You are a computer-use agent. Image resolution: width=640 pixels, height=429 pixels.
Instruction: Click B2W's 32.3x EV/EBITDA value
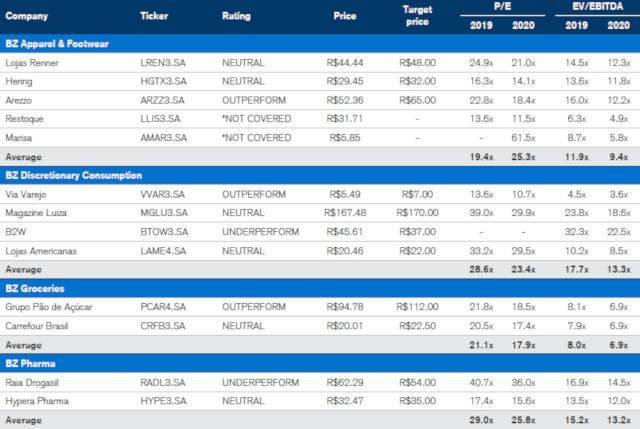coord(576,232)
